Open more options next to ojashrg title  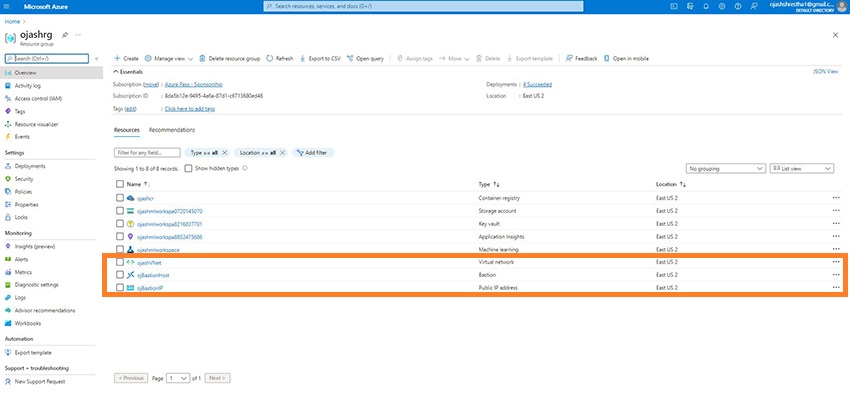tap(78, 35)
